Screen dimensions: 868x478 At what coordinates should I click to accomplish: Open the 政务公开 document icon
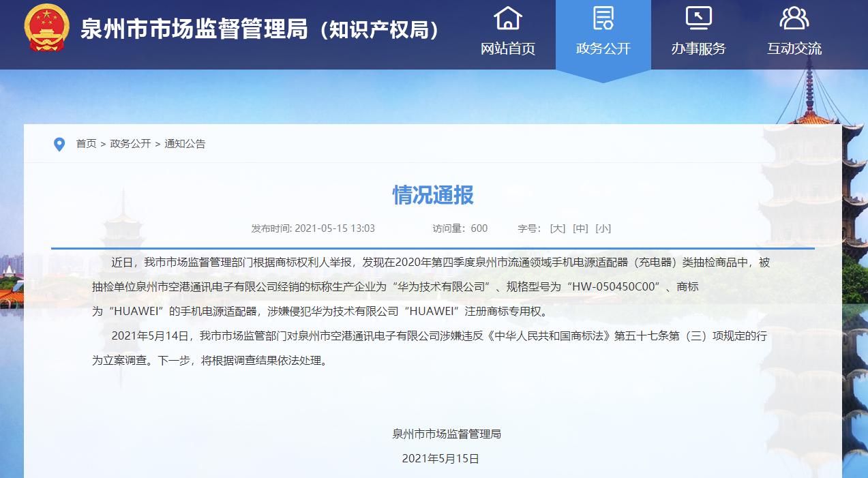coord(603,16)
